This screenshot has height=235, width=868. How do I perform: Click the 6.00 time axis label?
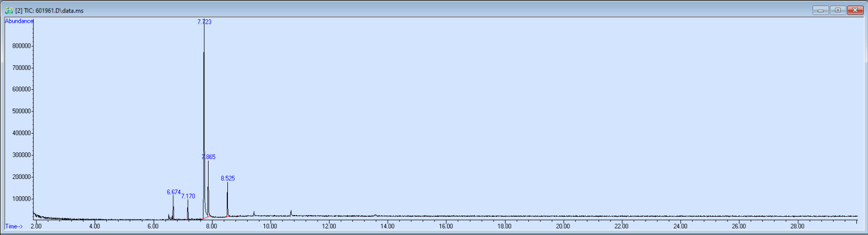click(153, 226)
